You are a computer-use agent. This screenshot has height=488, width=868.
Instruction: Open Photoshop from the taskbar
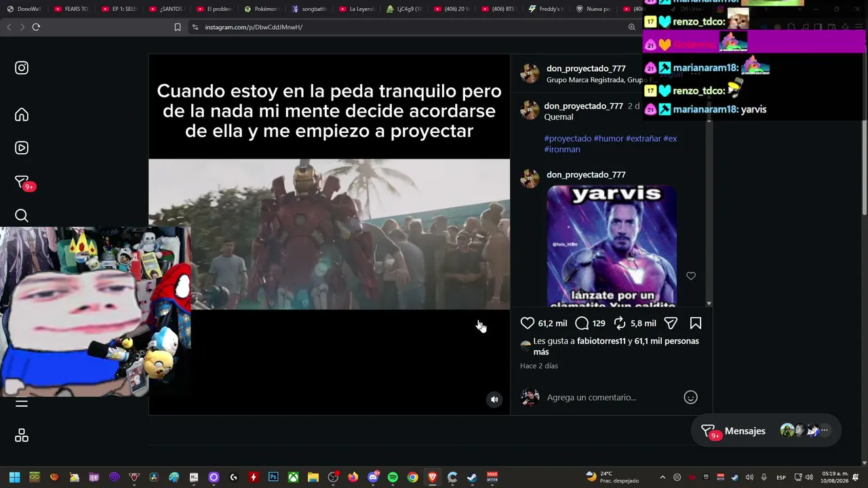point(273,477)
